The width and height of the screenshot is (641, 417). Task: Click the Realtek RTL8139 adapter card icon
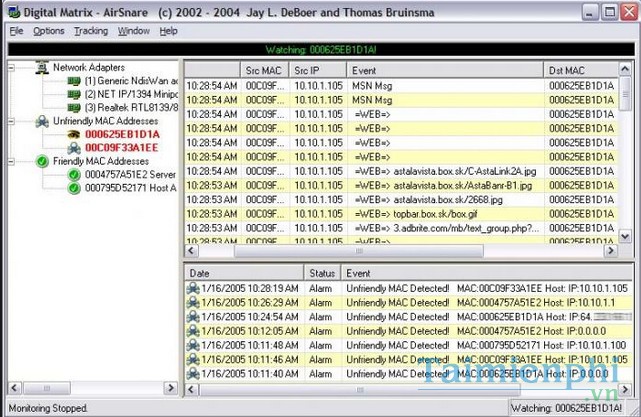[73, 107]
